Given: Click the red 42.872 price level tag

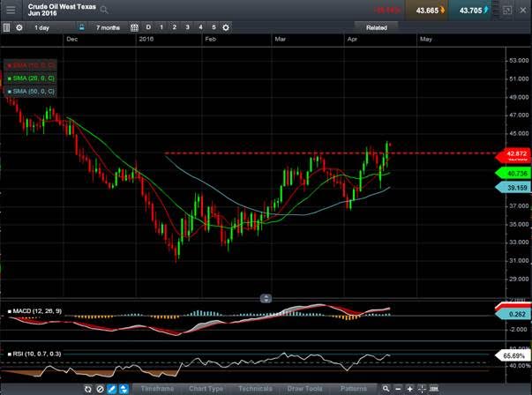Looking at the screenshot, I should 513,155.
